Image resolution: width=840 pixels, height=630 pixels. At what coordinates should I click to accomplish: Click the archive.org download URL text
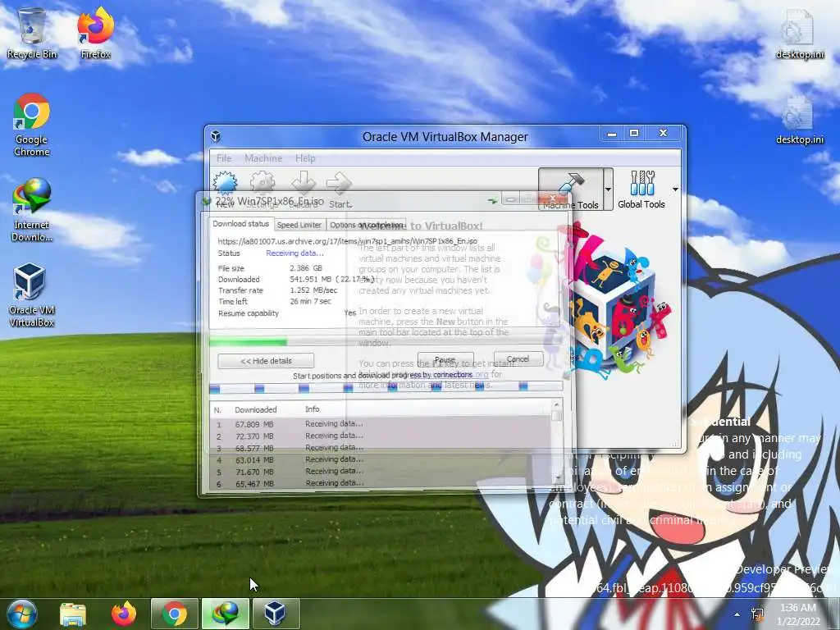click(348, 241)
